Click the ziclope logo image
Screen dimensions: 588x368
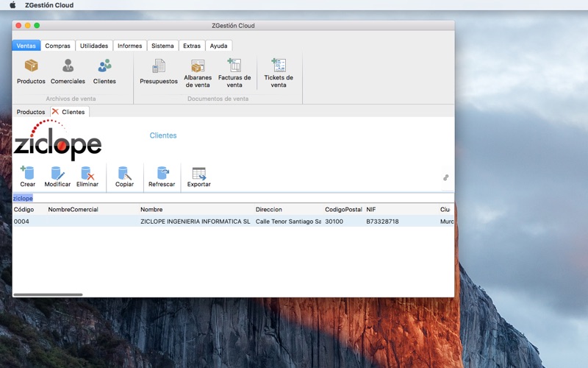[x=57, y=139]
